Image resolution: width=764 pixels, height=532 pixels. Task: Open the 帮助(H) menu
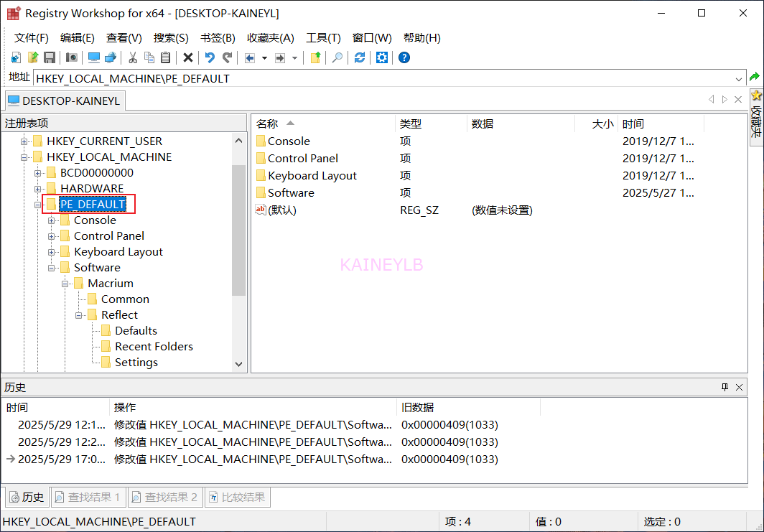pos(422,38)
